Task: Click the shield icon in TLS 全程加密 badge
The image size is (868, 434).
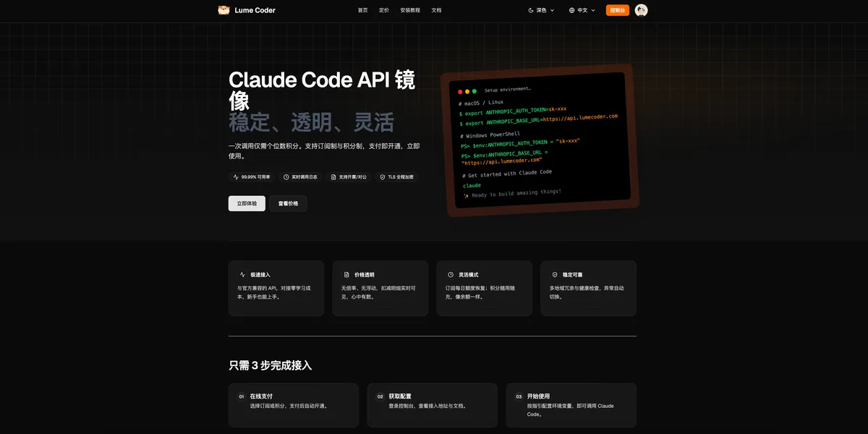Action: click(383, 176)
